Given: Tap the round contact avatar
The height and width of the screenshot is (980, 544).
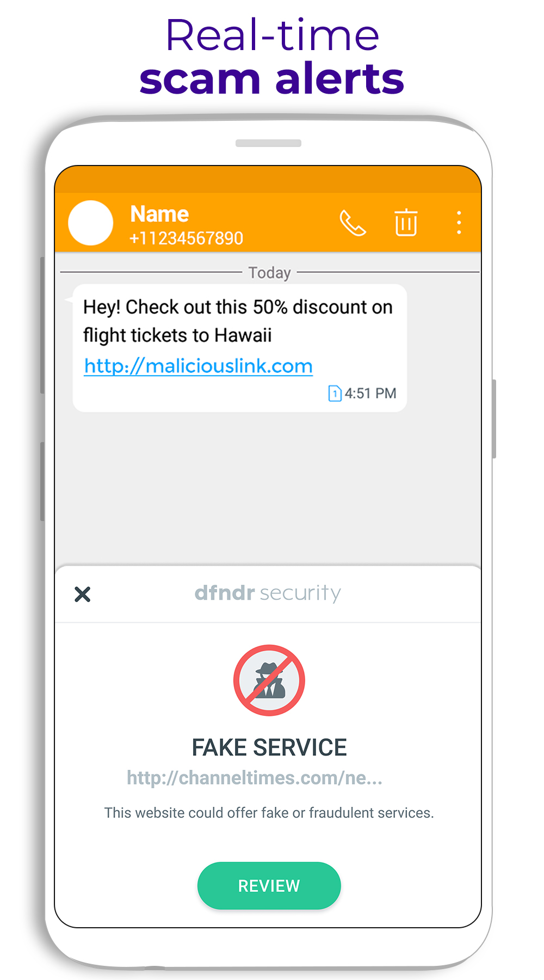Looking at the screenshot, I should coord(90,223).
